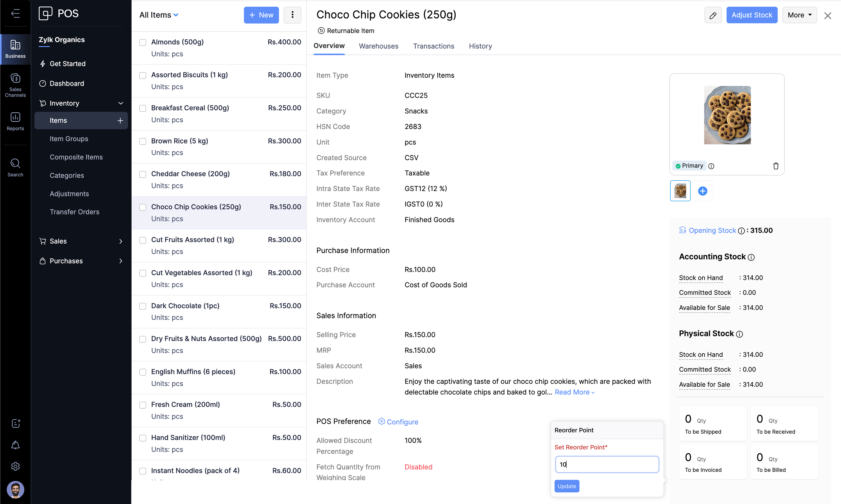841x504 pixels.
Task: Click the Configure POS preference link
Action: point(402,422)
